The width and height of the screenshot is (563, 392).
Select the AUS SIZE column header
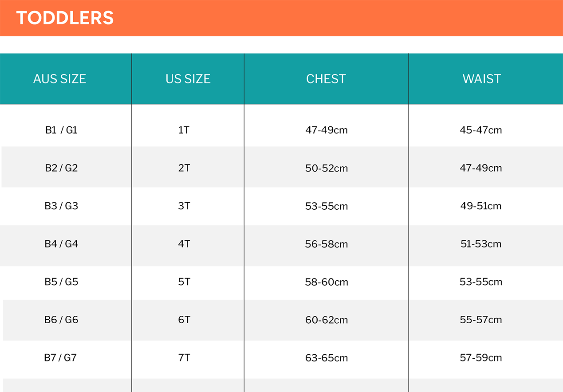pyautogui.click(x=59, y=79)
